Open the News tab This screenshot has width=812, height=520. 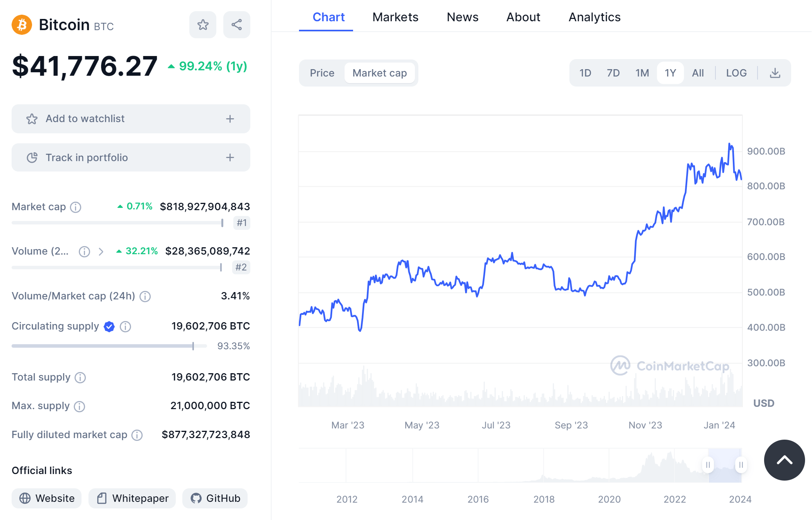click(x=462, y=17)
